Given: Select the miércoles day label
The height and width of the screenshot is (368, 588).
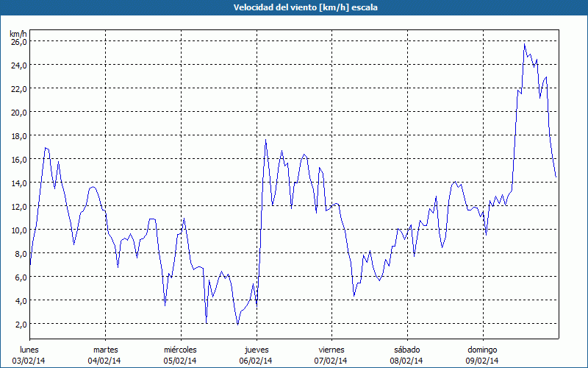Looking at the screenshot, I should pyautogui.click(x=180, y=350).
